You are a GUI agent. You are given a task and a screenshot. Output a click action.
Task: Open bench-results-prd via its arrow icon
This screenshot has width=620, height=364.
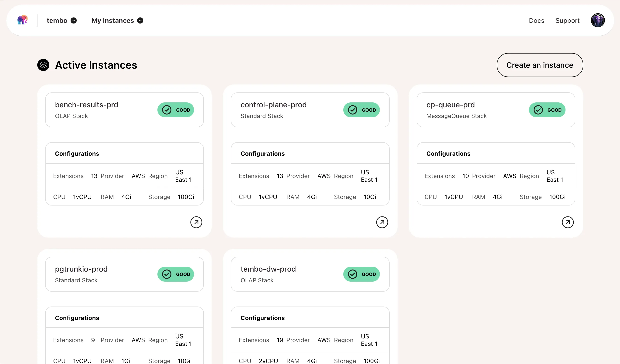click(196, 222)
